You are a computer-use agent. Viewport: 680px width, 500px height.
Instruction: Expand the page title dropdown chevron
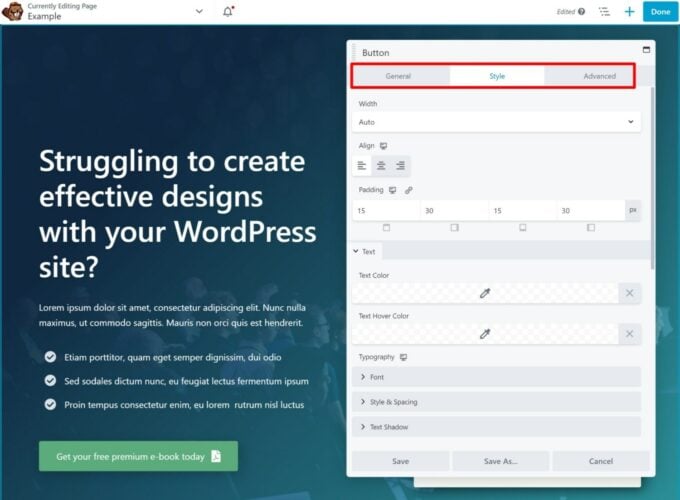(199, 11)
